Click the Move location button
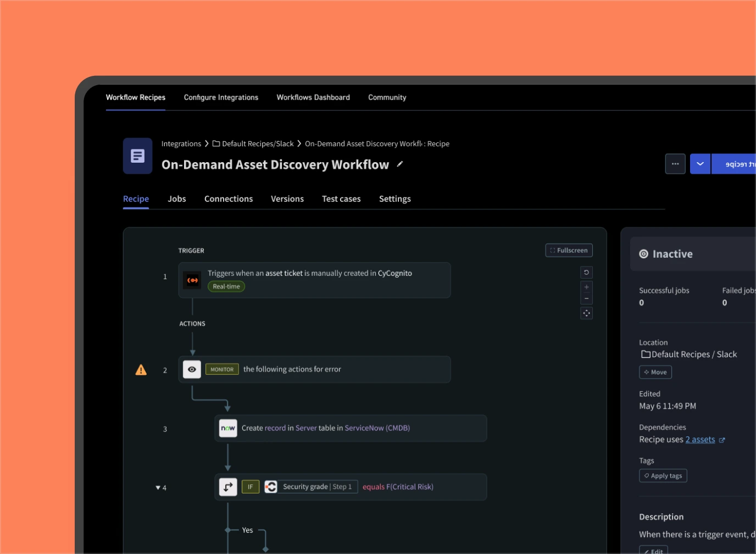This screenshot has width=756, height=554. click(655, 372)
